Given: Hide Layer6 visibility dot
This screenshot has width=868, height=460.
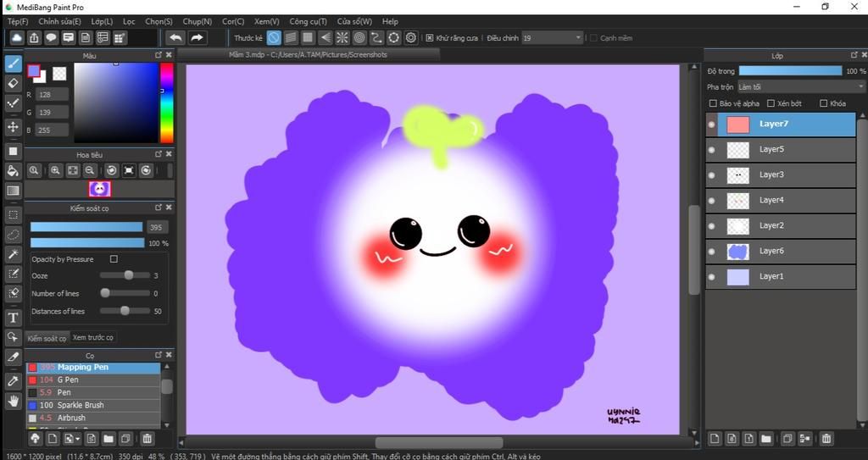Looking at the screenshot, I should (x=711, y=252).
